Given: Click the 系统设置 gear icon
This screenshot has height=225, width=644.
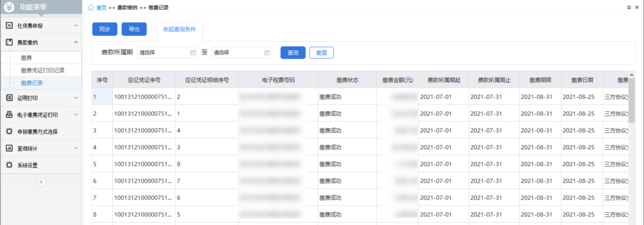Looking at the screenshot, I should point(9,165).
